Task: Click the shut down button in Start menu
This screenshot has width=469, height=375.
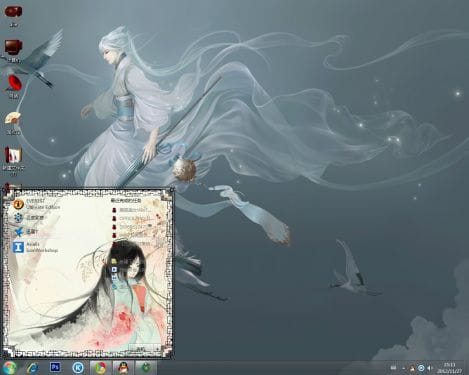Action: point(141,348)
